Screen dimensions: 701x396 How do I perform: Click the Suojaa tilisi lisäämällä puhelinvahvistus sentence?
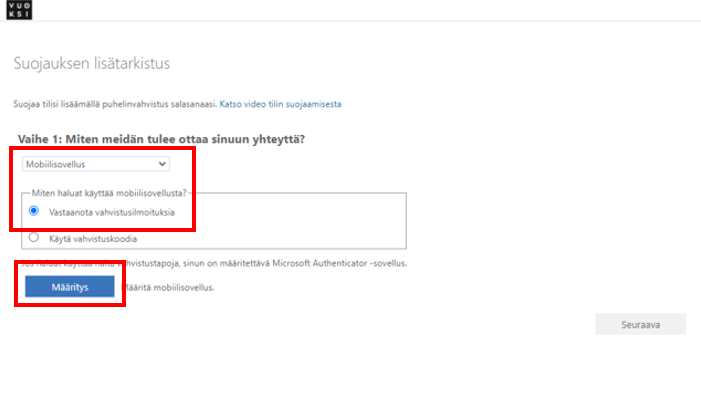pos(115,104)
